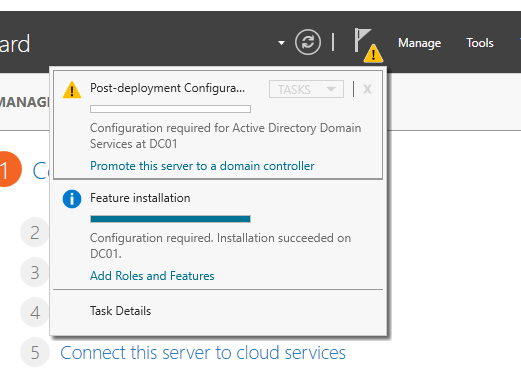Screen dimensions: 521x379
Task: Click the Refresh dashboard icon
Action: click(x=308, y=42)
